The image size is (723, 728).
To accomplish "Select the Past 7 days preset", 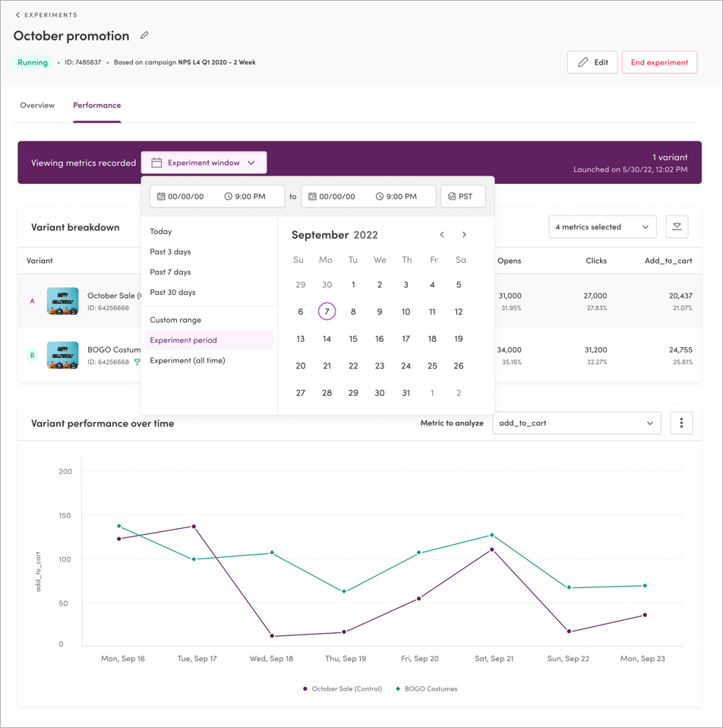I will [x=170, y=272].
